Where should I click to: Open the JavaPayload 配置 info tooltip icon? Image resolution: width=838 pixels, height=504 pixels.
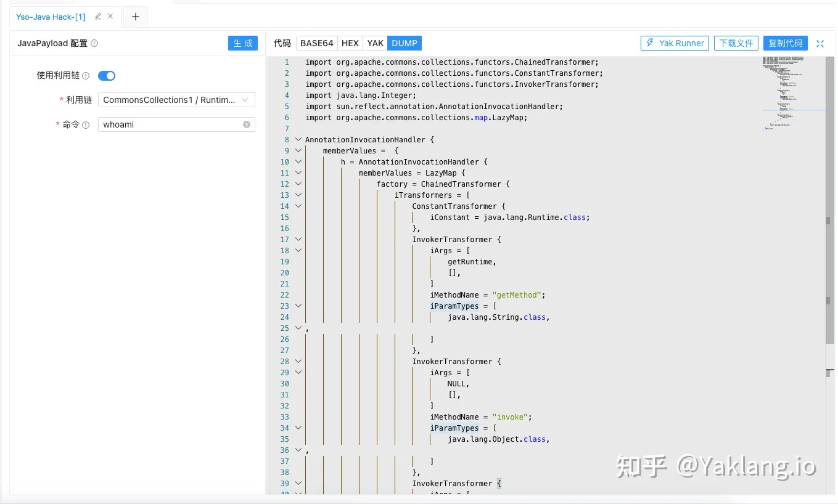[x=94, y=43]
